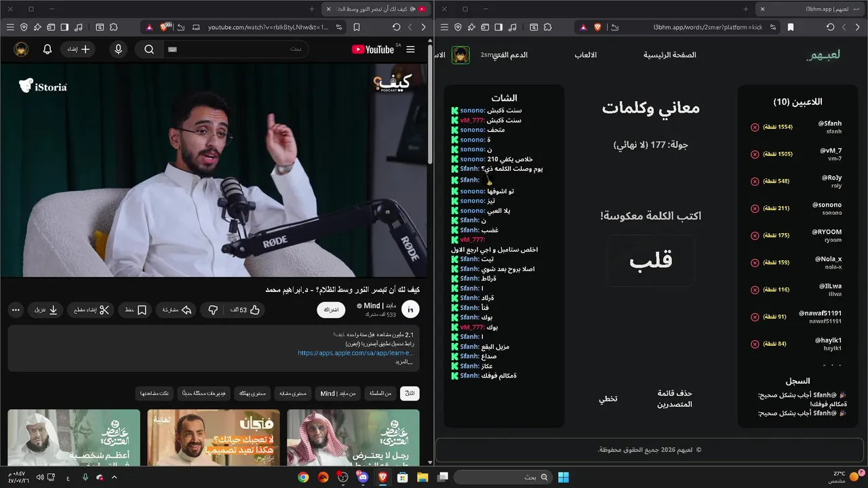Toggle sidebar panel icon in YouTube window
The height and width of the screenshot is (488, 868).
pos(64,27)
